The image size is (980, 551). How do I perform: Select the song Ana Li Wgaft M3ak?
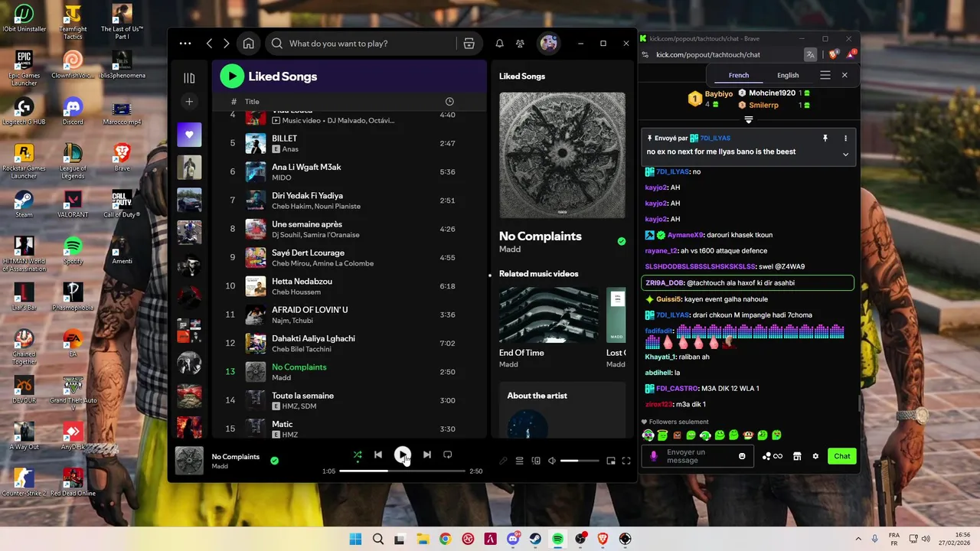pos(348,171)
